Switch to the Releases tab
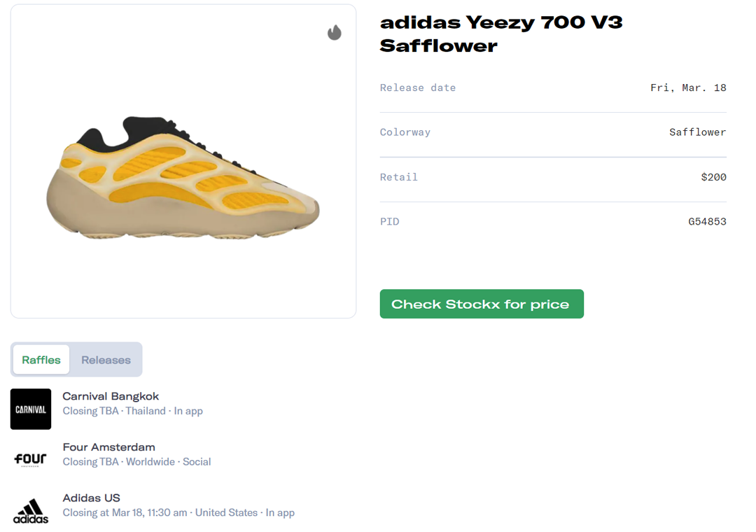Image resolution: width=756 pixels, height=532 pixels. pos(106,360)
